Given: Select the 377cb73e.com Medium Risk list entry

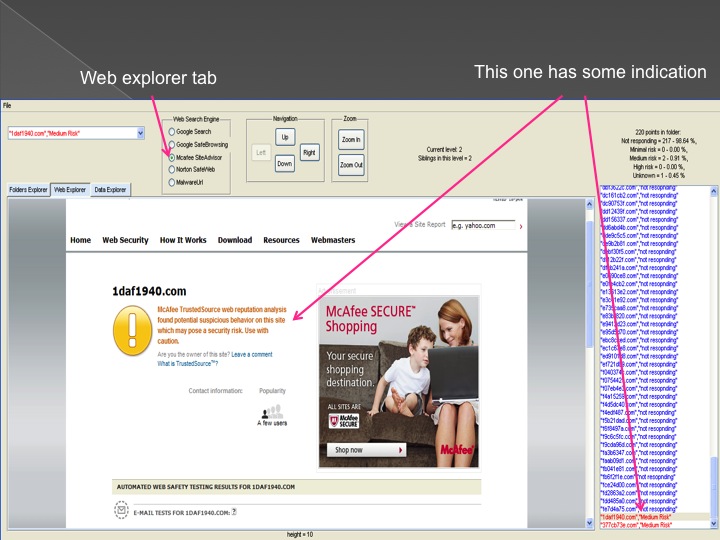Looking at the screenshot, I should [x=654, y=525].
